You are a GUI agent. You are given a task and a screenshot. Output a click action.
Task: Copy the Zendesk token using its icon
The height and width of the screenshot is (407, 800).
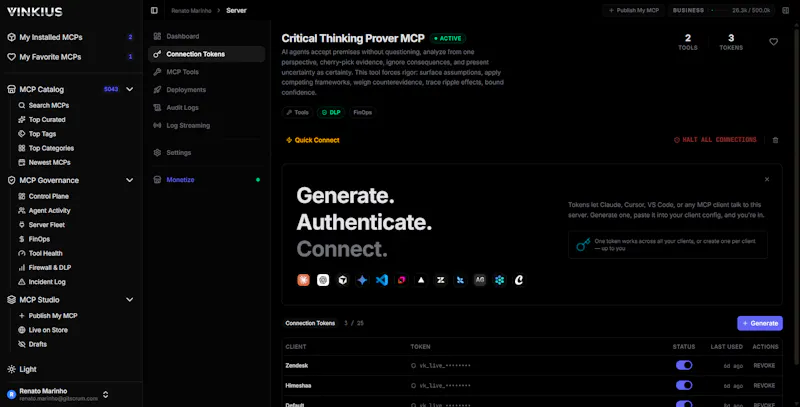click(413, 366)
